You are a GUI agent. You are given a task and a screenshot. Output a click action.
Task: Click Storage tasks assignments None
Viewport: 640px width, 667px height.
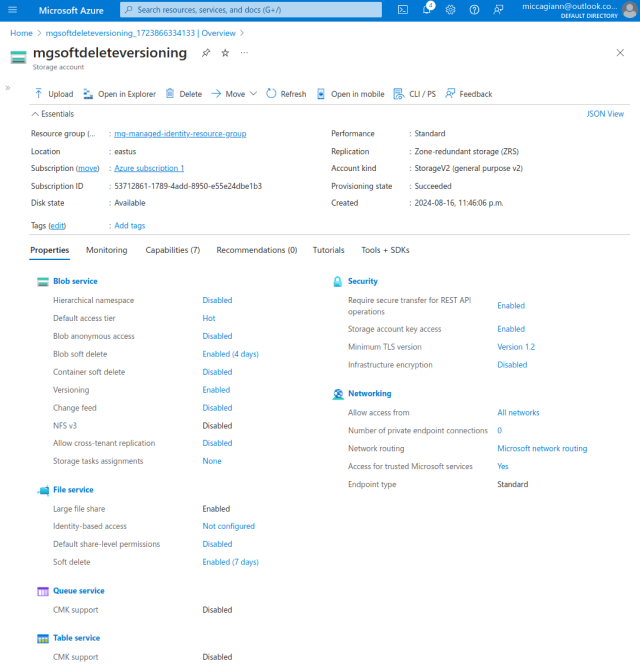pyautogui.click(x=212, y=461)
